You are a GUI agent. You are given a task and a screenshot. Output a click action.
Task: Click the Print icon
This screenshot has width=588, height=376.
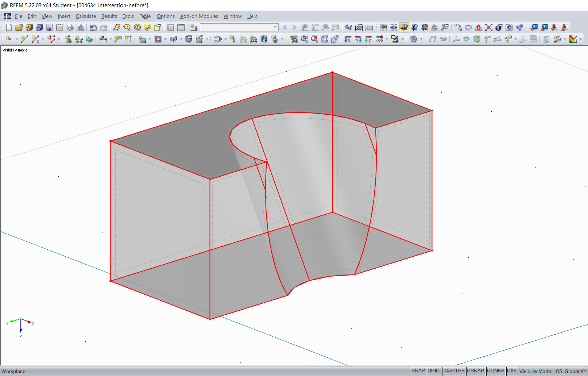pyautogui.click(x=69, y=27)
